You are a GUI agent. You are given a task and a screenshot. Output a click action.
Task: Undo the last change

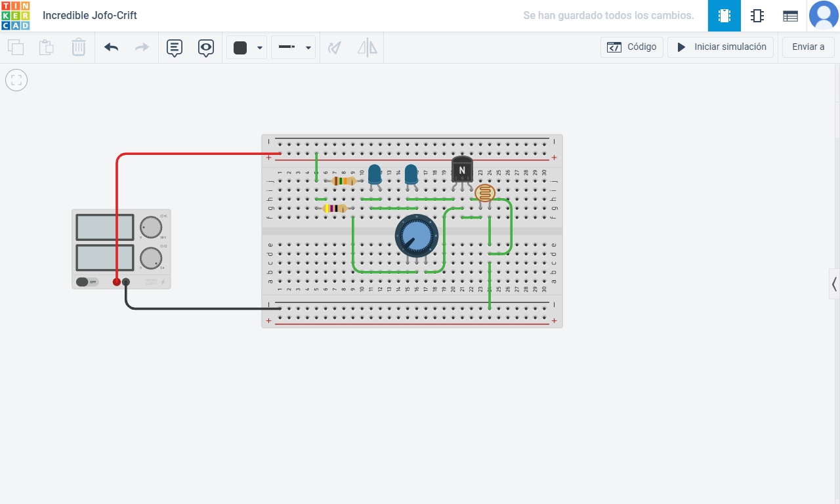click(111, 47)
